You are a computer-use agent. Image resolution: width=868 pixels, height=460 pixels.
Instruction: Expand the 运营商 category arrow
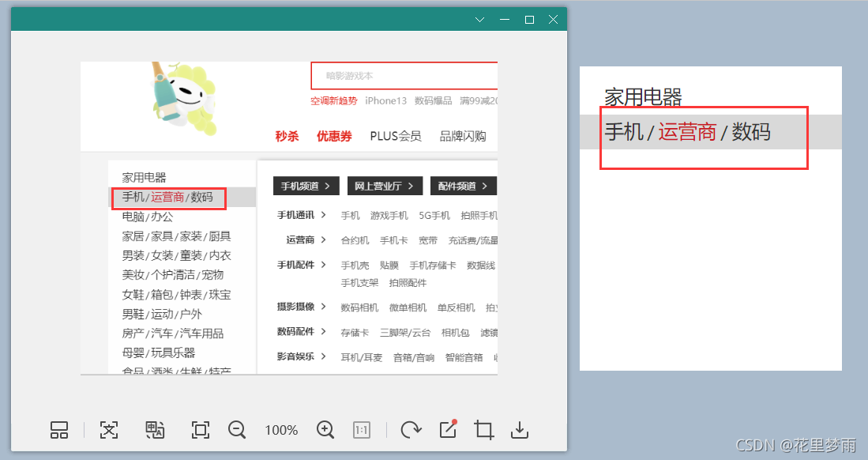point(323,239)
